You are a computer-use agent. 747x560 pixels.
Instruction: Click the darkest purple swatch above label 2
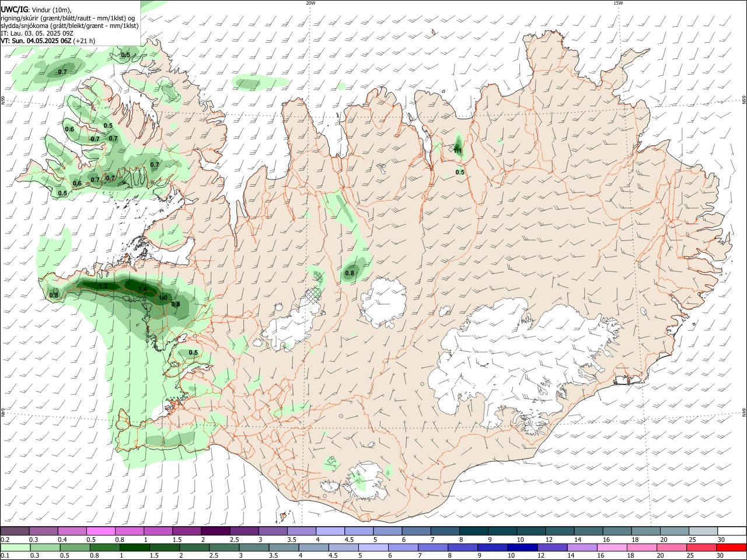point(215,531)
